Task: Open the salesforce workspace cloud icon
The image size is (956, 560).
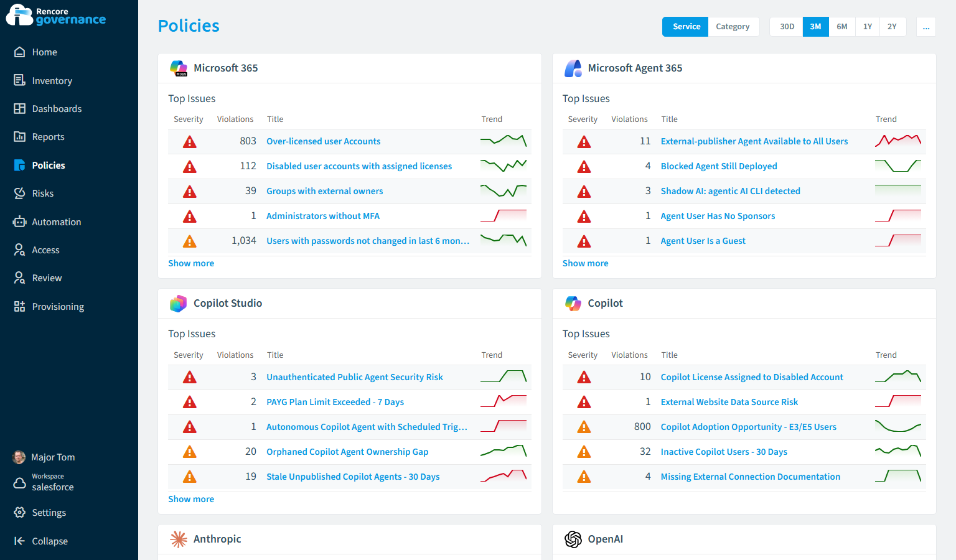Action: [x=19, y=483]
